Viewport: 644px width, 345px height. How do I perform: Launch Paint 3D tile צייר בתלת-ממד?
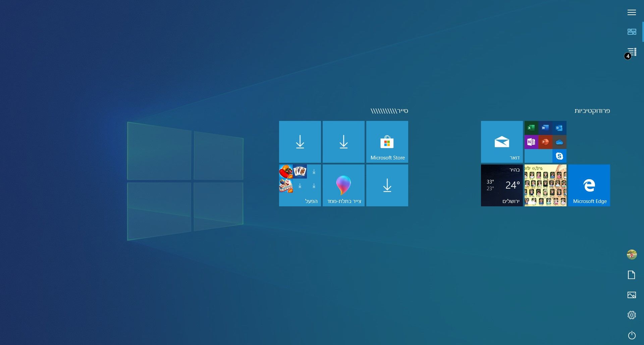343,185
